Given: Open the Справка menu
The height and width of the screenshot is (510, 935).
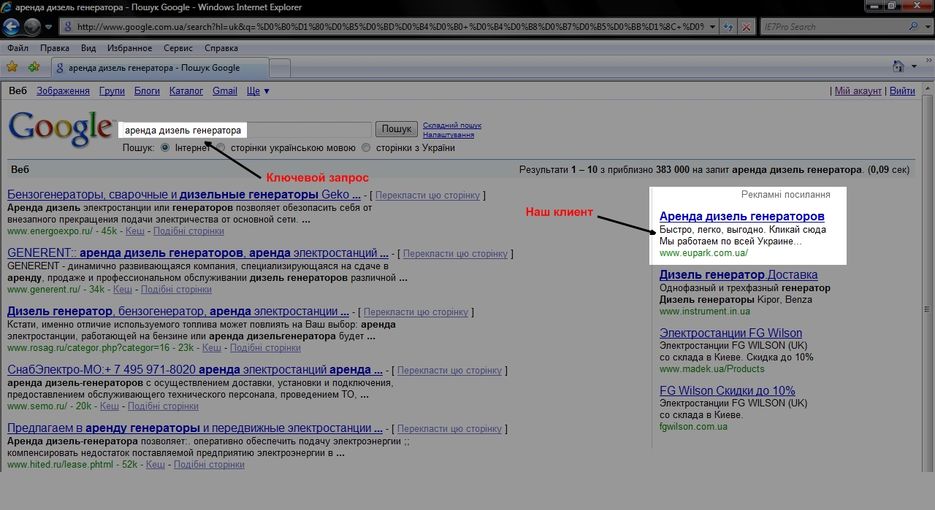Looking at the screenshot, I should pos(221,48).
